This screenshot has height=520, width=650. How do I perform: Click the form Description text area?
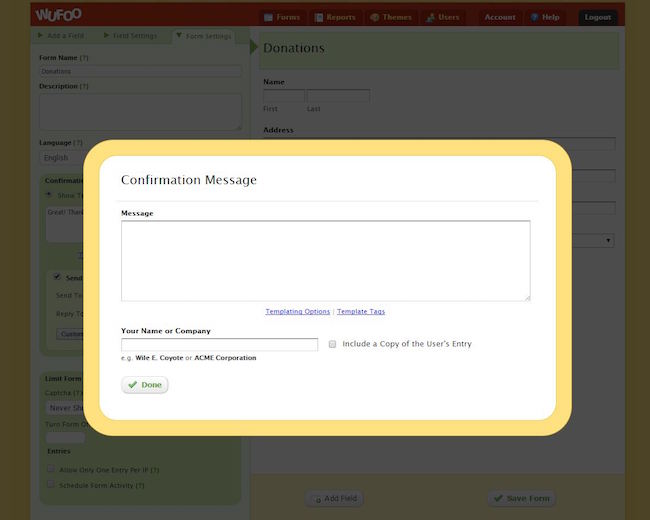click(141, 112)
